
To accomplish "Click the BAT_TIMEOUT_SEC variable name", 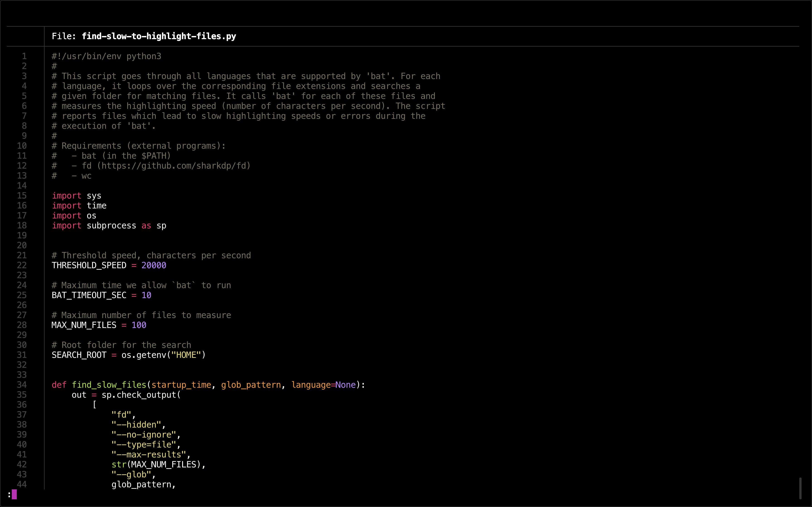I will 89,295.
